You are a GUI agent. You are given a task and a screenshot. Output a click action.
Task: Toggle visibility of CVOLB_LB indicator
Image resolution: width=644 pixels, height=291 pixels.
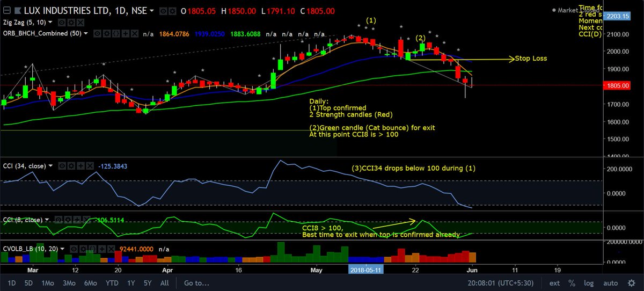[74, 249]
